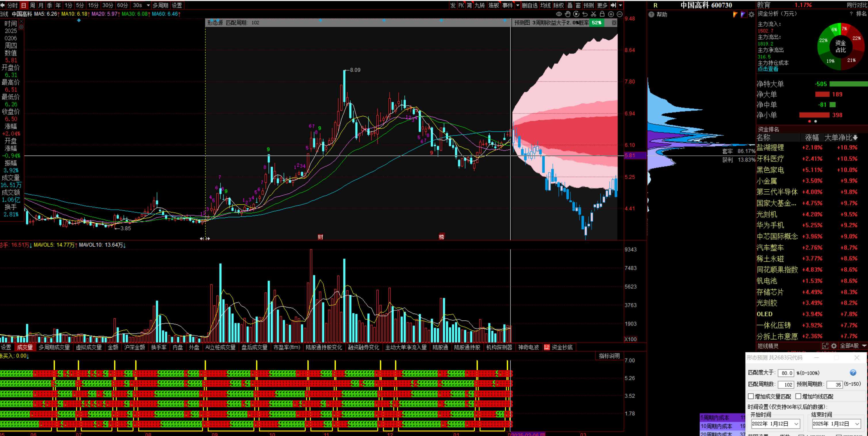Click the eye visibility icon above chart
868x436 pixels.
click(559, 14)
